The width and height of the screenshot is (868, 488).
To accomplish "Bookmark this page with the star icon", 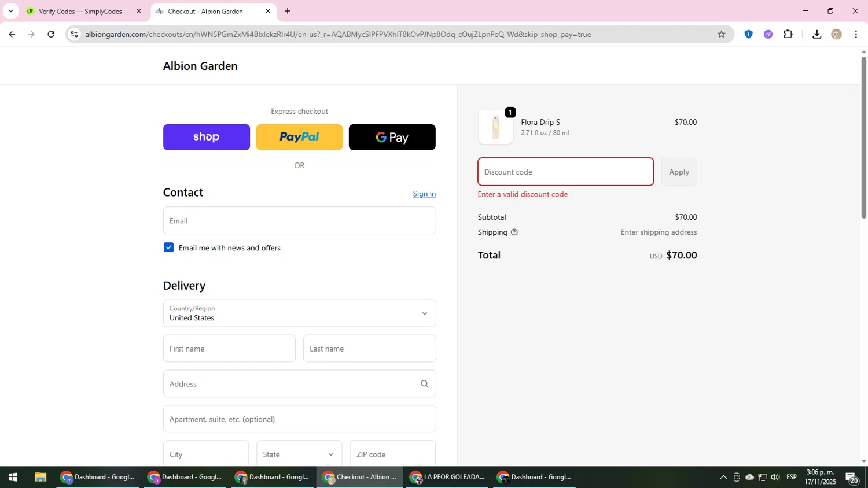I will coord(721,34).
